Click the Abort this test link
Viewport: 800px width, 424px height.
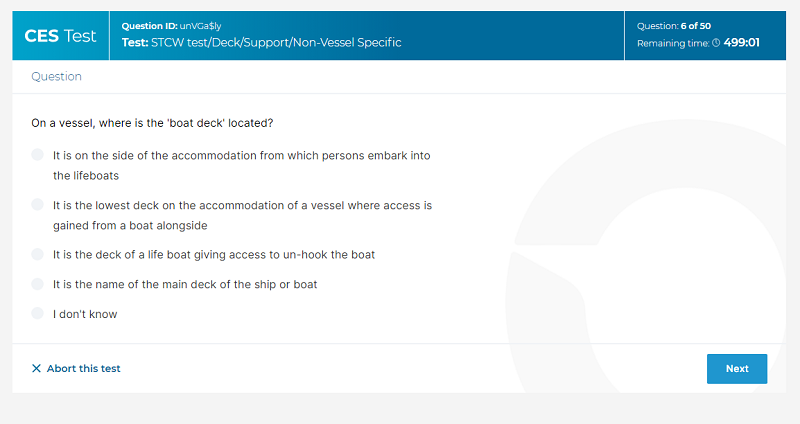click(x=84, y=368)
